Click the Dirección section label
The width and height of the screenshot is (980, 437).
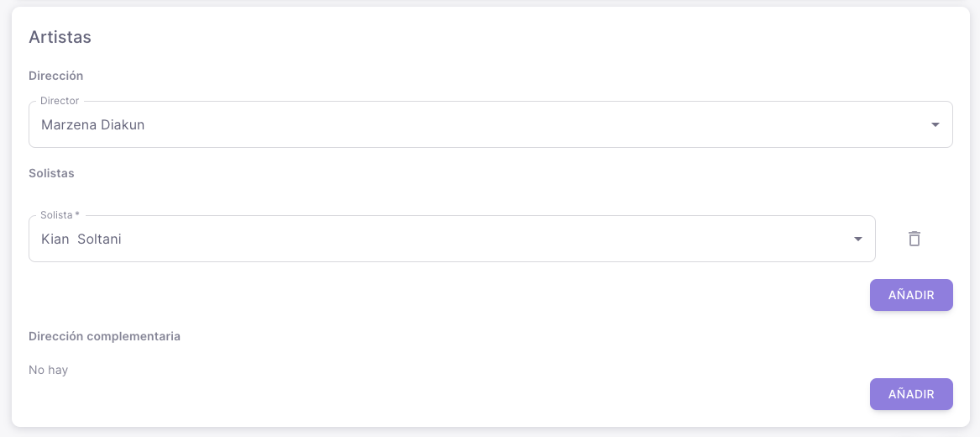[x=56, y=76]
